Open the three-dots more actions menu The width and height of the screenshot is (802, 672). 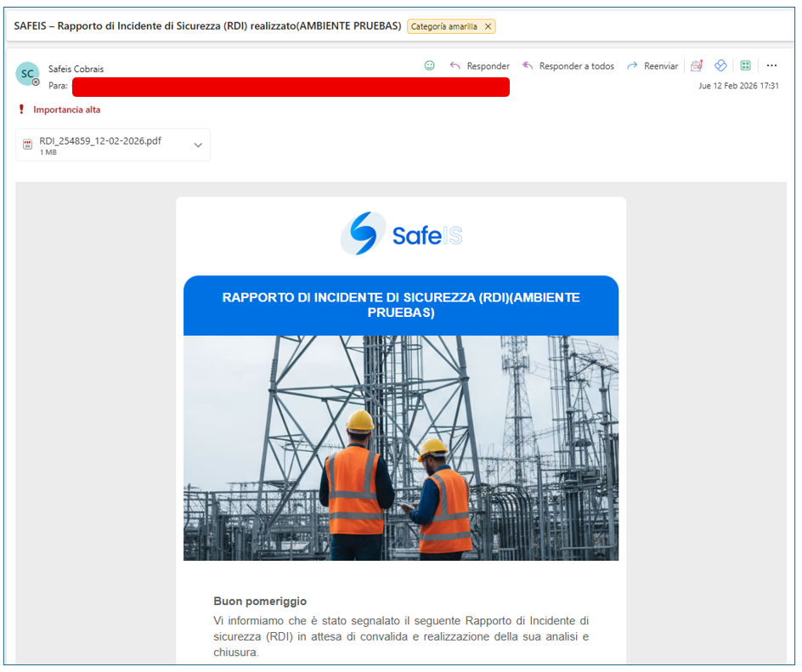pyautogui.click(x=771, y=65)
